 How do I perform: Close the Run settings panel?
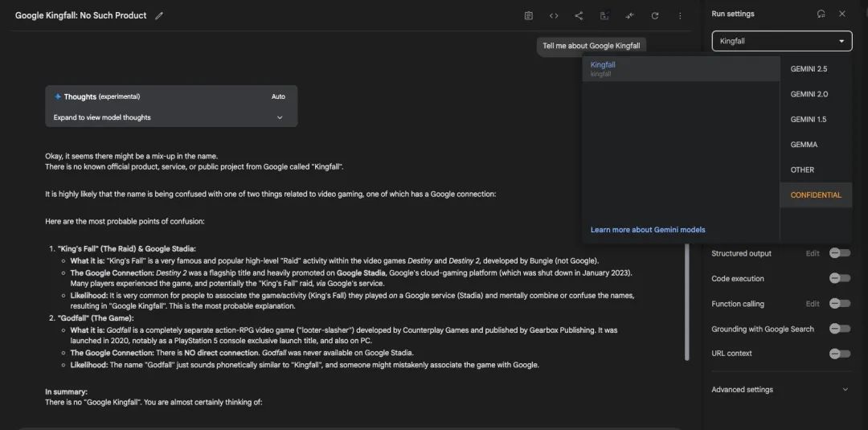coord(842,14)
